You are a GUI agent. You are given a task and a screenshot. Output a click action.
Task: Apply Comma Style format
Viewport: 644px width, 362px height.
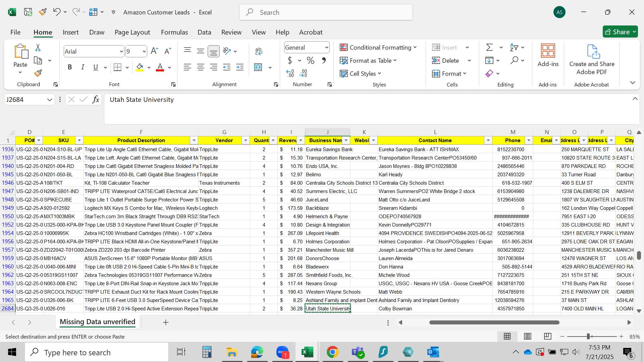click(x=324, y=60)
